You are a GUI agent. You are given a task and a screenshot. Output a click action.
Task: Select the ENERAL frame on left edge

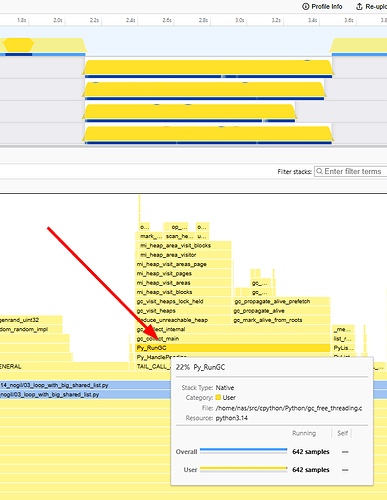tap(64, 366)
